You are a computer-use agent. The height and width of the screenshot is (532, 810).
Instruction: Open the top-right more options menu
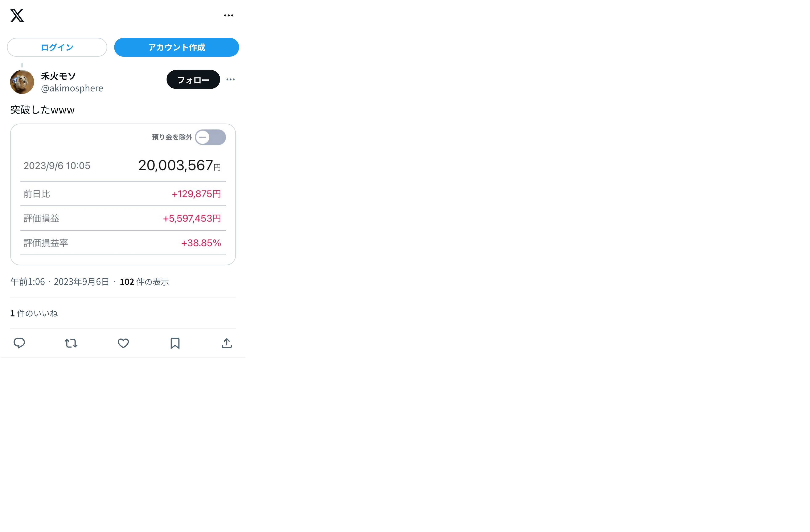click(228, 15)
